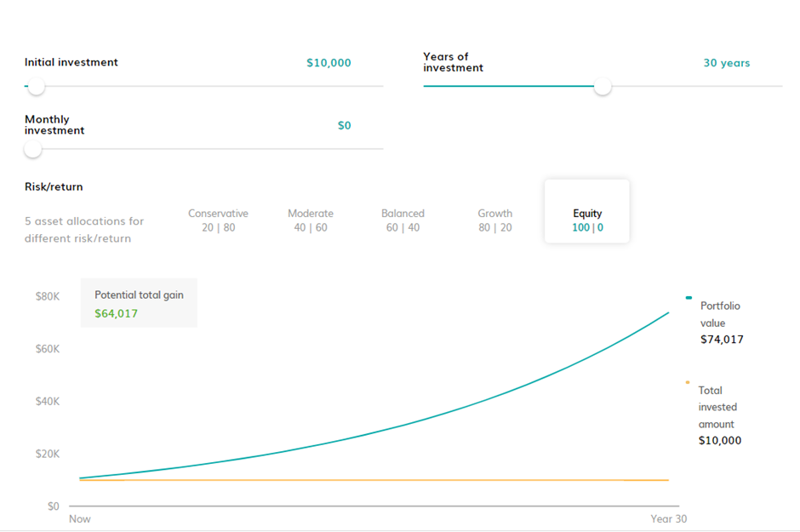This screenshot has width=800, height=532.
Task: Click the Potential total gain box
Action: pyautogui.click(x=139, y=303)
